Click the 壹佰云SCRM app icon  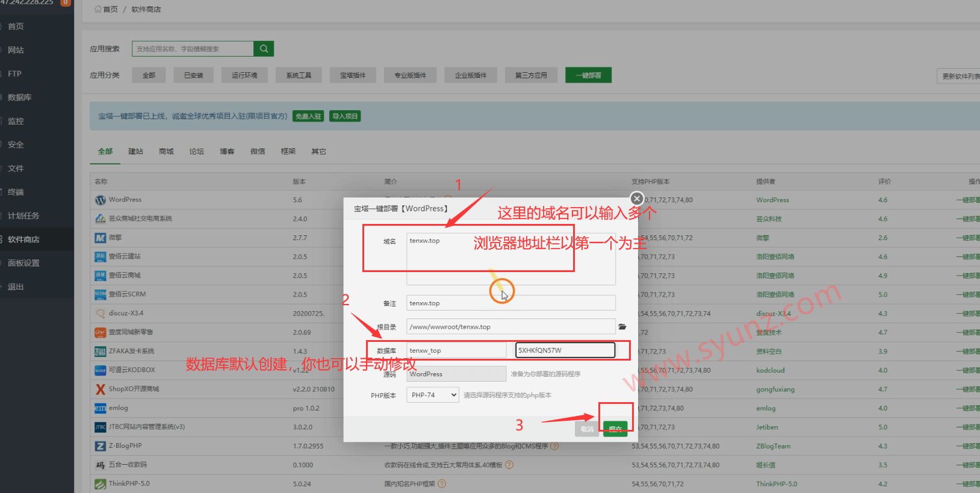pyautogui.click(x=101, y=294)
